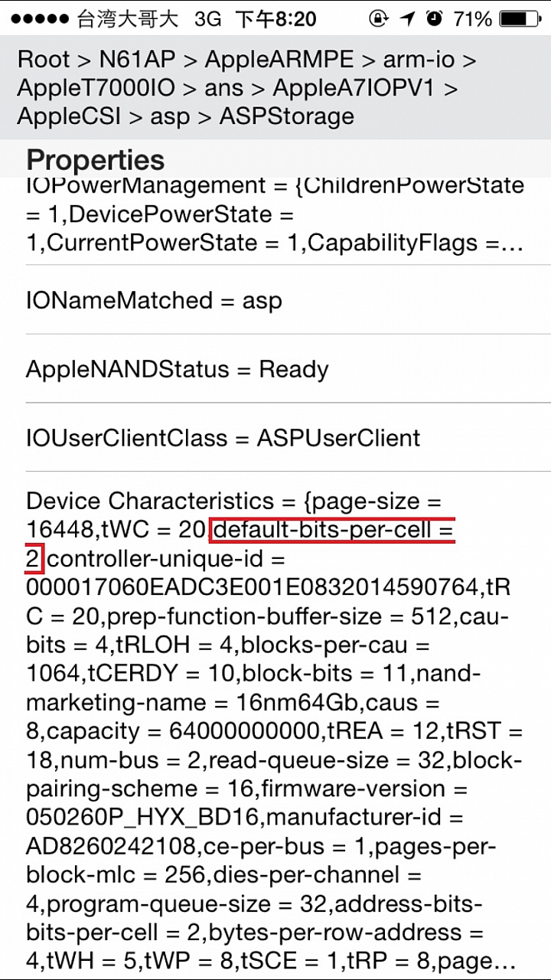551x980 pixels.
Task: Tap the location services arrow icon
Action: pyautogui.click(x=408, y=18)
